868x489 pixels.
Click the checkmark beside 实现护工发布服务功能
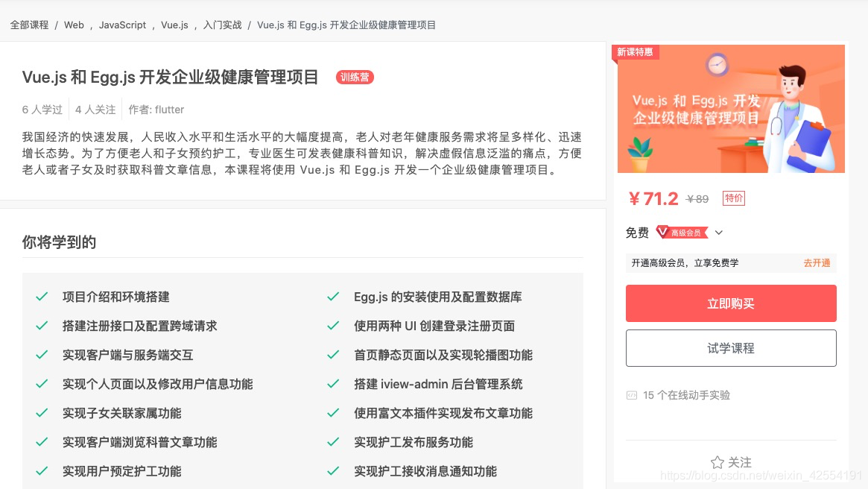(x=333, y=442)
